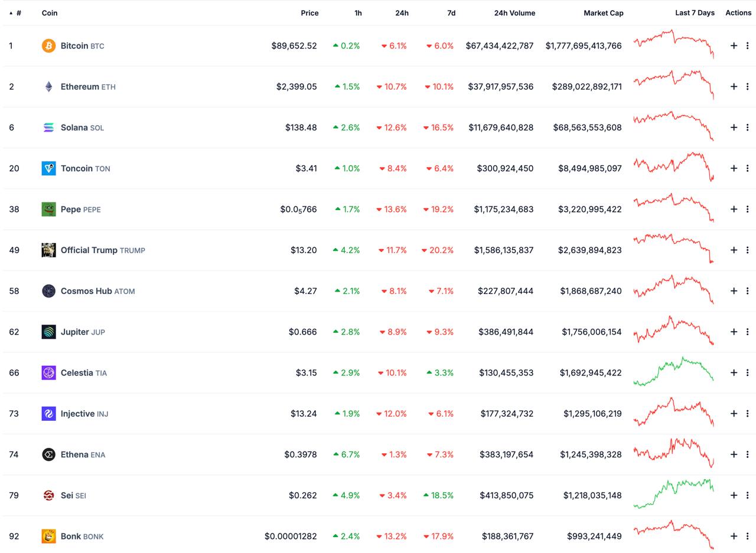
Task: Sort by the Price column header
Action: tap(309, 13)
